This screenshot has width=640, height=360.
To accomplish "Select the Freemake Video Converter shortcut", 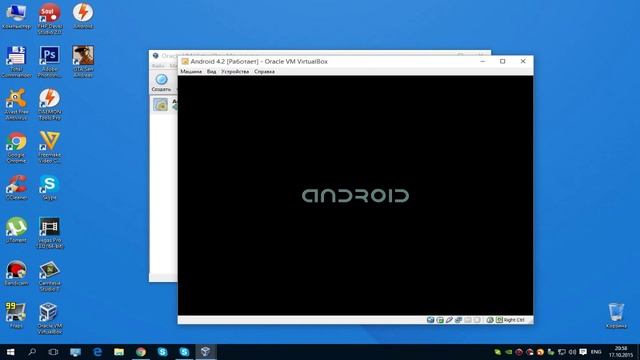I will 50,147.
